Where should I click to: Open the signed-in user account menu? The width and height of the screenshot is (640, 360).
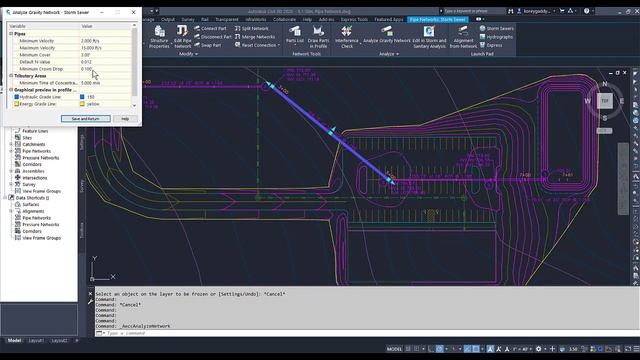[537, 11]
